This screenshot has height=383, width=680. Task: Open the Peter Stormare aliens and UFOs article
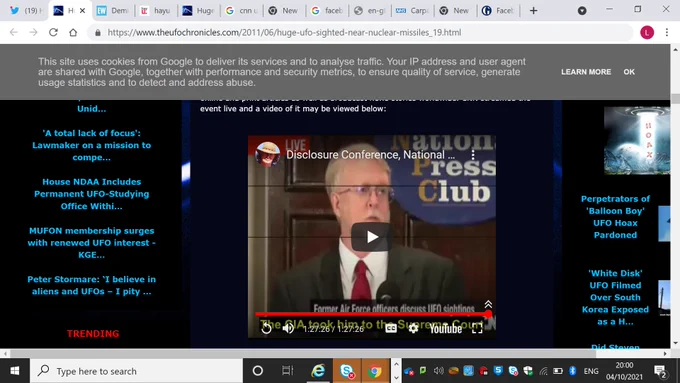coord(92,285)
